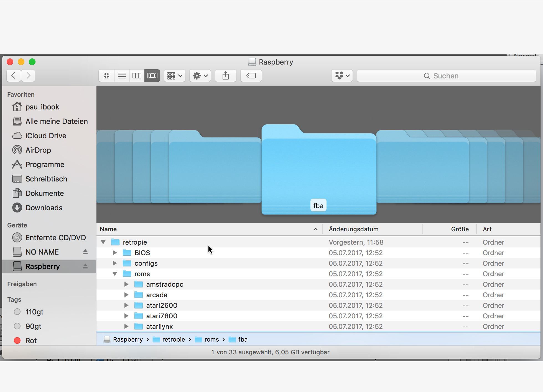The image size is (543, 392).
Task: Switch to list view mode
Action: (122, 76)
